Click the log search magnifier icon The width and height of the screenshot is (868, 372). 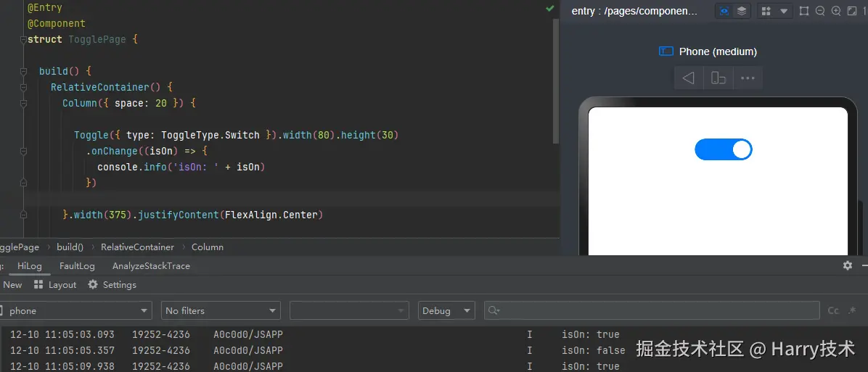click(x=494, y=310)
